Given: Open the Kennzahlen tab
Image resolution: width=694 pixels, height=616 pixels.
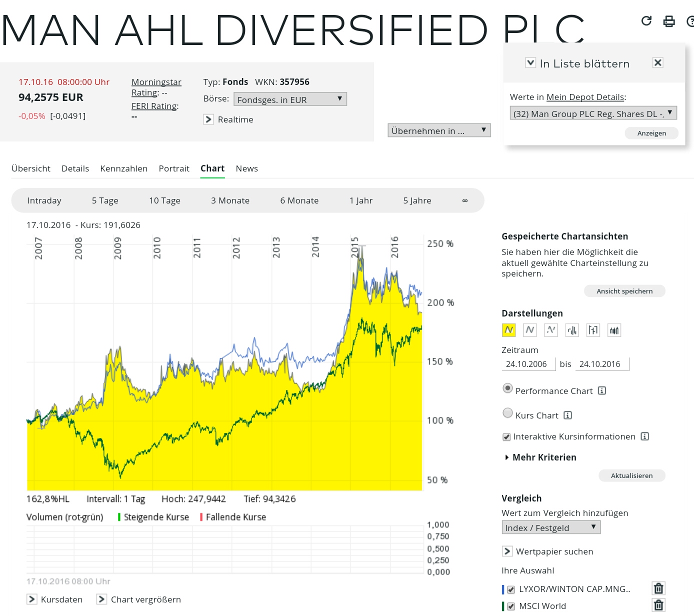Looking at the screenshot, I should 123,168.
